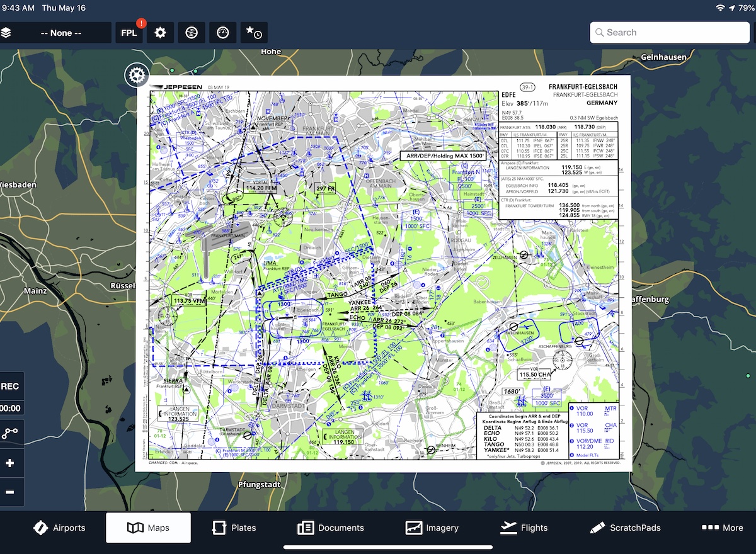Open the ScratchPads tab
The height and width of the screenshot is (554, 756).
tap(626, 528)
